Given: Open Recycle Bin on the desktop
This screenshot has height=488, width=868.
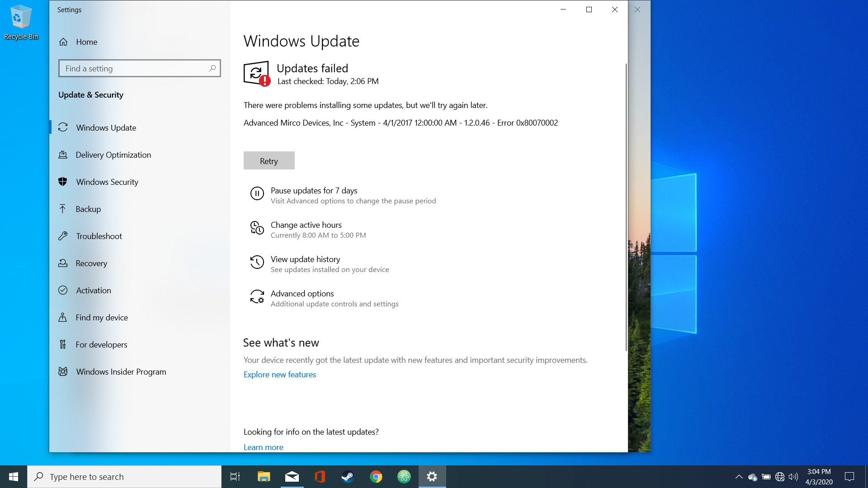Looking at the screenshot, I should pos(21,22).
